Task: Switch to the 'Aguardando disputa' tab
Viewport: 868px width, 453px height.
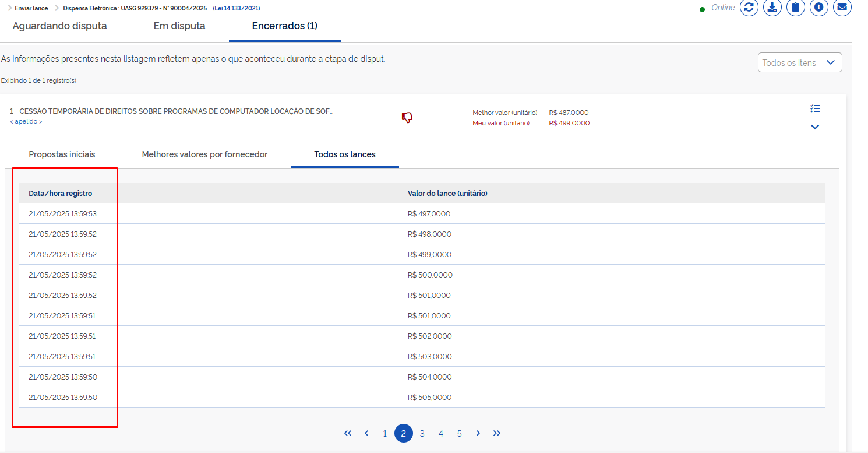Action: tap(59, 26)
